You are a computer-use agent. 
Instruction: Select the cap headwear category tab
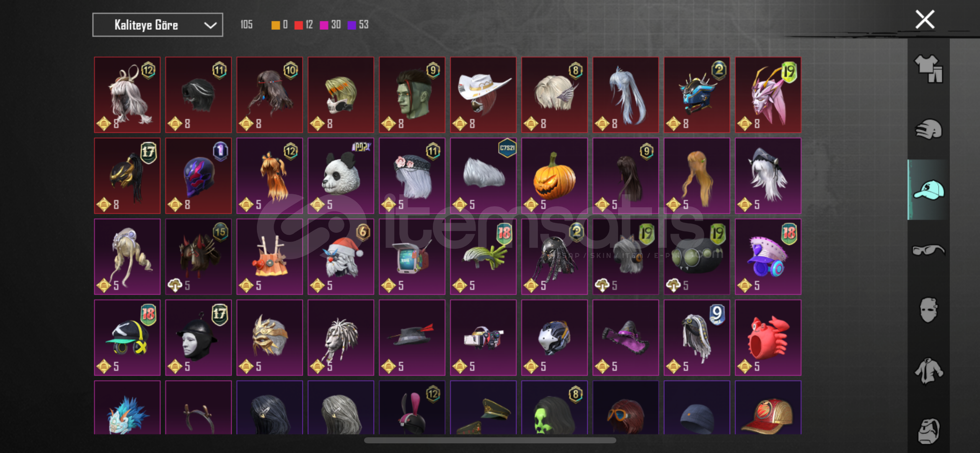pos(928,190)
